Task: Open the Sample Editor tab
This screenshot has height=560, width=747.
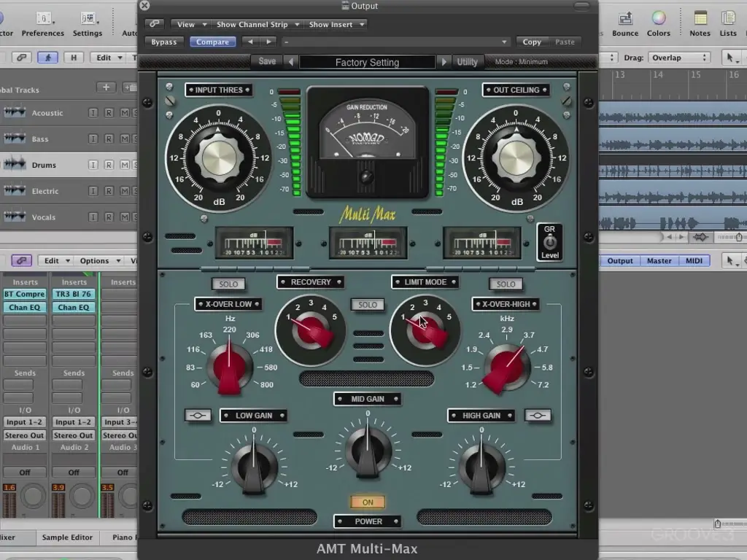Action: (67, 537)
